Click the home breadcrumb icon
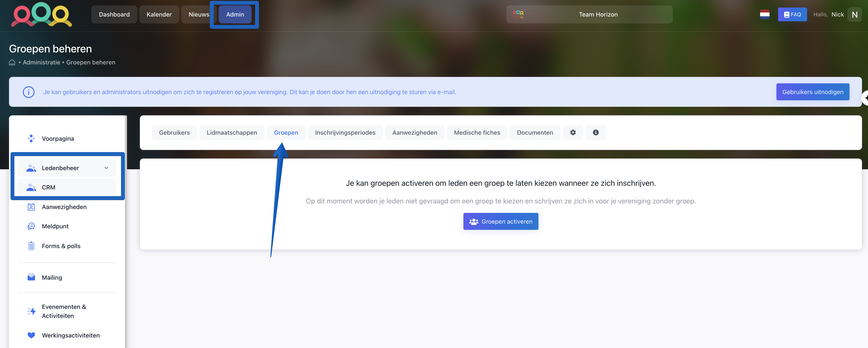 point(12,63)
